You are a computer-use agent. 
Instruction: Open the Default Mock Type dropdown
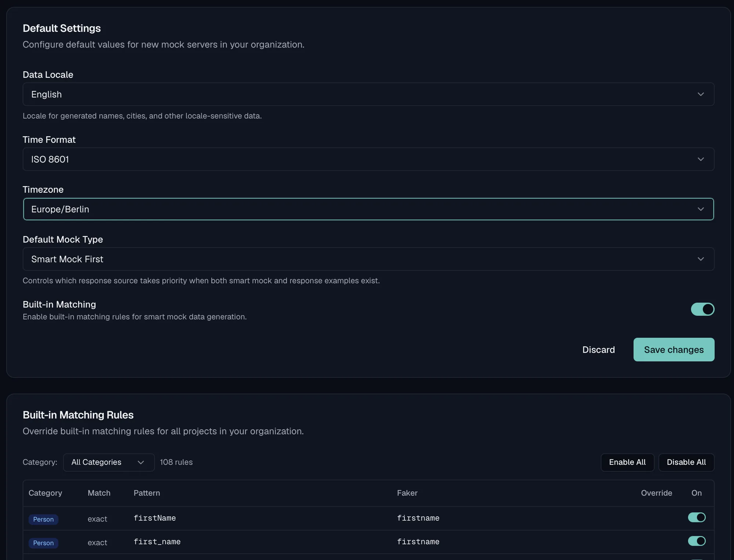click(x=368, y=259)
